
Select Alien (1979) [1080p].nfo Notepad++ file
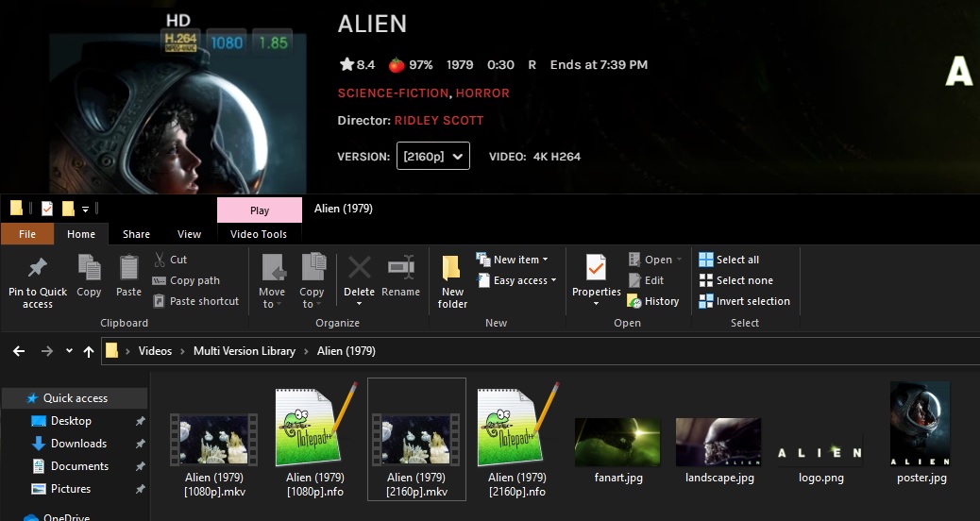(315, 441)
